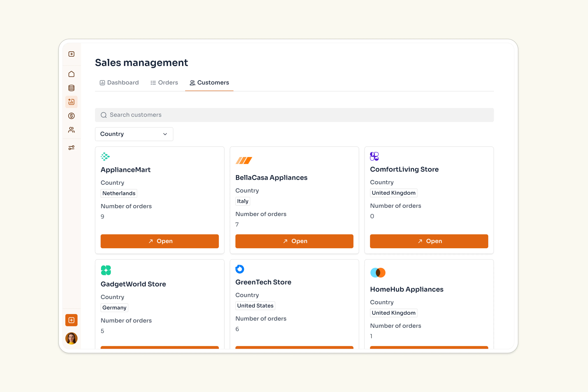This screenshot has width=588, height=392.
Task: Select the Sales chart icon in the sidebar
Action: coord(71,102)
